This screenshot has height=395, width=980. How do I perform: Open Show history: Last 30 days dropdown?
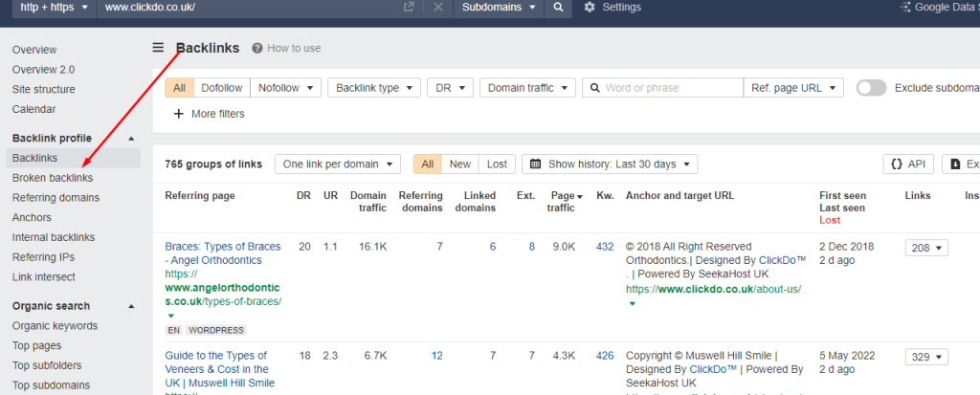pos(610,165)
